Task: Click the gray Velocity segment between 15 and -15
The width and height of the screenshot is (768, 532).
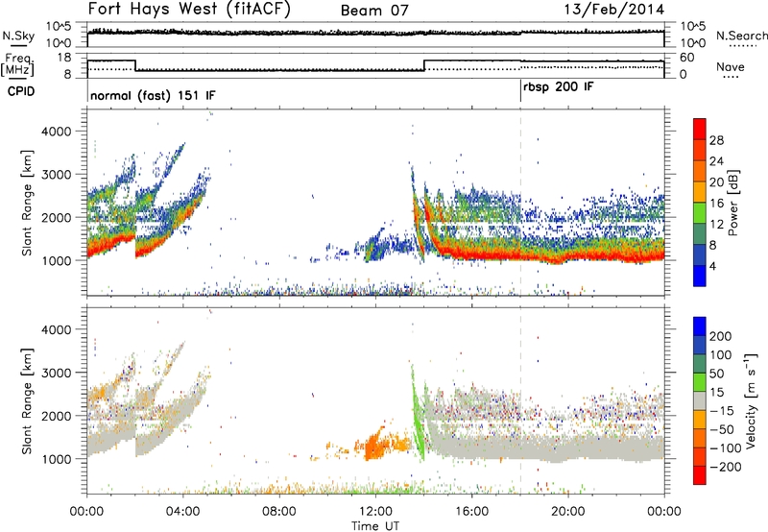Action: pos(700,400)
